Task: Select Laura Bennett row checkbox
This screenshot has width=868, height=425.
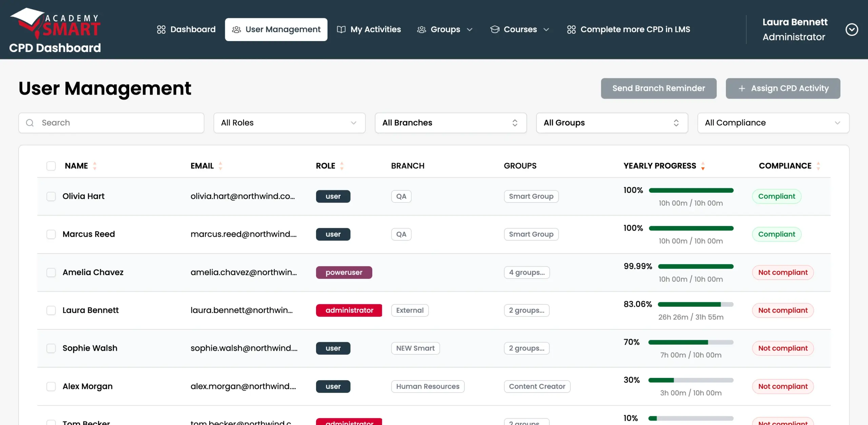Action: pyautogui.click(x=51, y=310)
